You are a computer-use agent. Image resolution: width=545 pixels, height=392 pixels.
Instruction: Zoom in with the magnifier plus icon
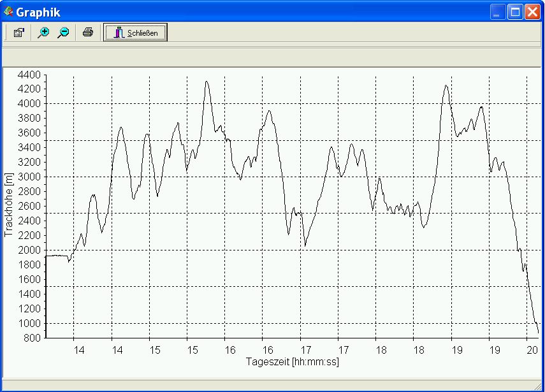coord(43,33)
